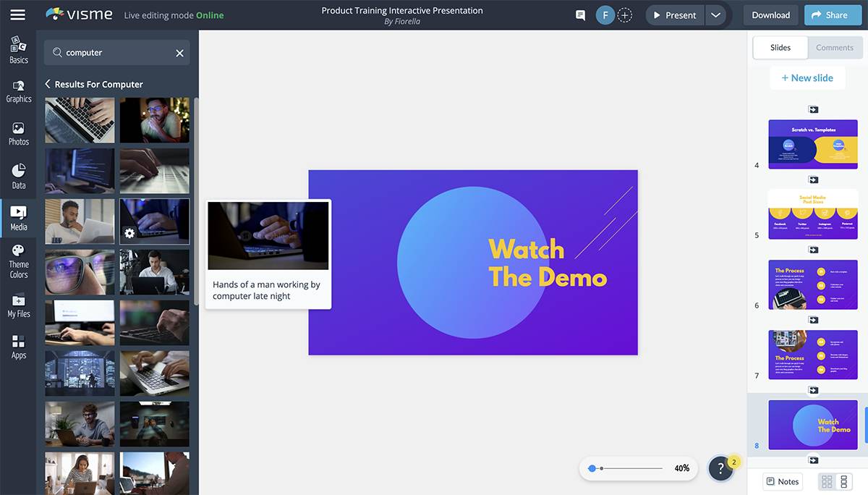Open the hamburger main menu
868x495 pixels.
[18, 15]
